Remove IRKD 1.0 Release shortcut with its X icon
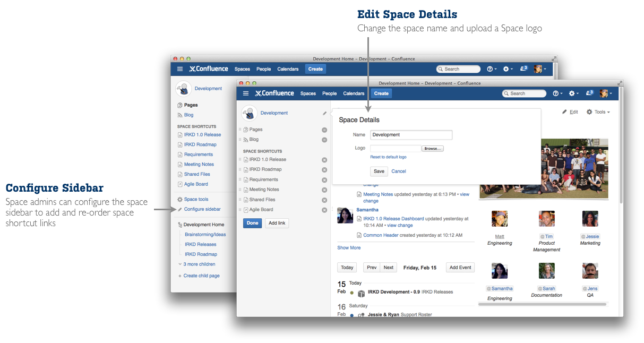This screenshot has width=644, height=343. [x=324, y=160]
